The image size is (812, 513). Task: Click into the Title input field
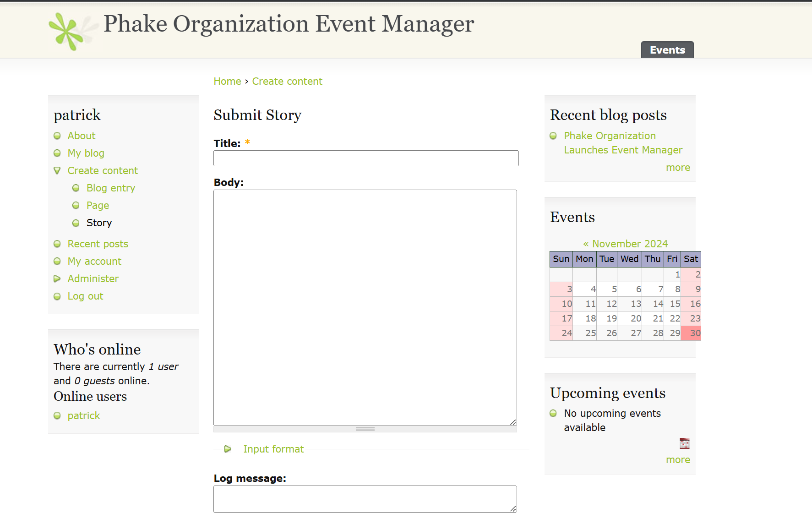365,158
